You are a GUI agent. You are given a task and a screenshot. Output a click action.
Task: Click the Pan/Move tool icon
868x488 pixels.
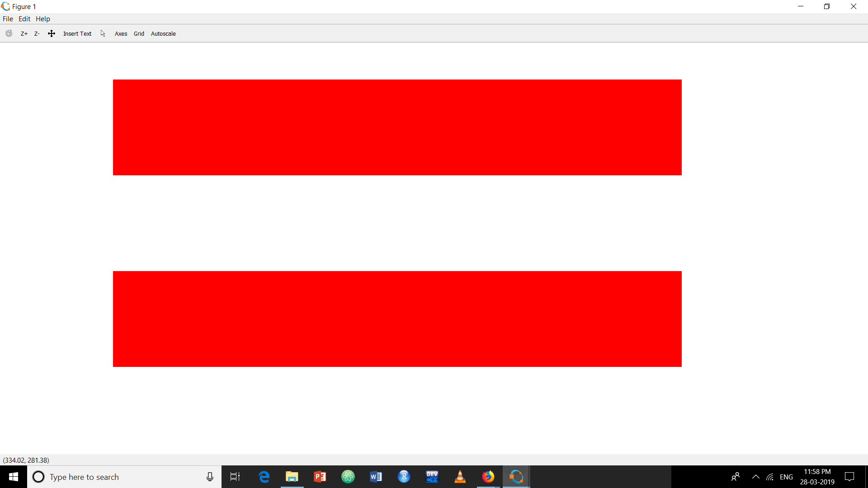pos(51,33)
